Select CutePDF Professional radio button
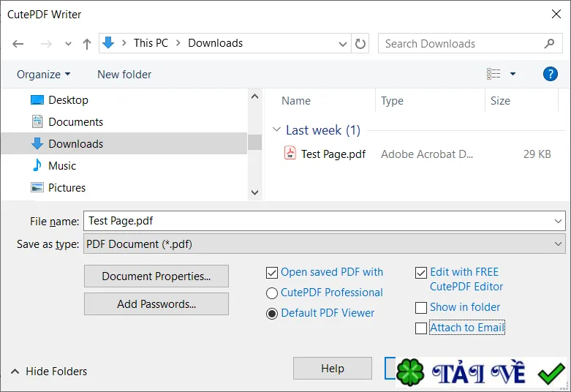Image resolution: width=571 pixels, height=392 pixels. tap(272, 293)
